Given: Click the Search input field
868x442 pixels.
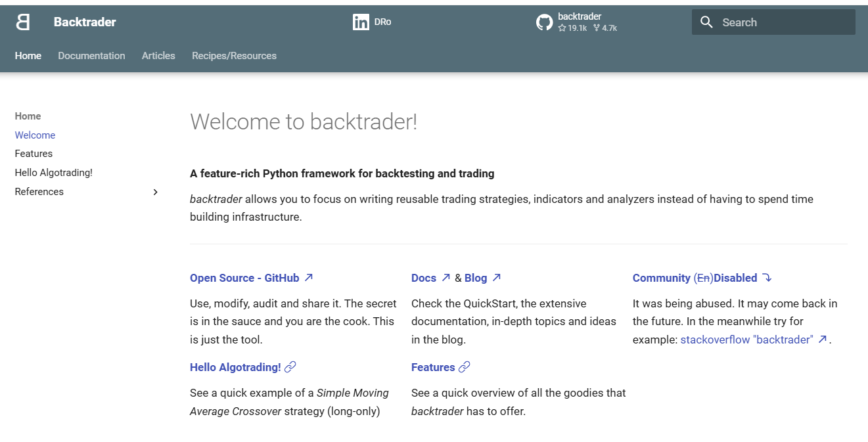Looking at the screenshot, I should [773, 22].
